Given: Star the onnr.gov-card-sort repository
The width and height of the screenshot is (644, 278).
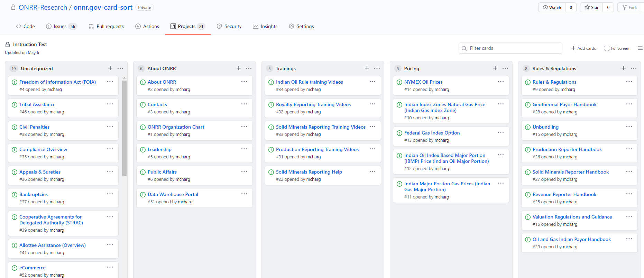Looking at the screenshot, I should pos(591,8).
